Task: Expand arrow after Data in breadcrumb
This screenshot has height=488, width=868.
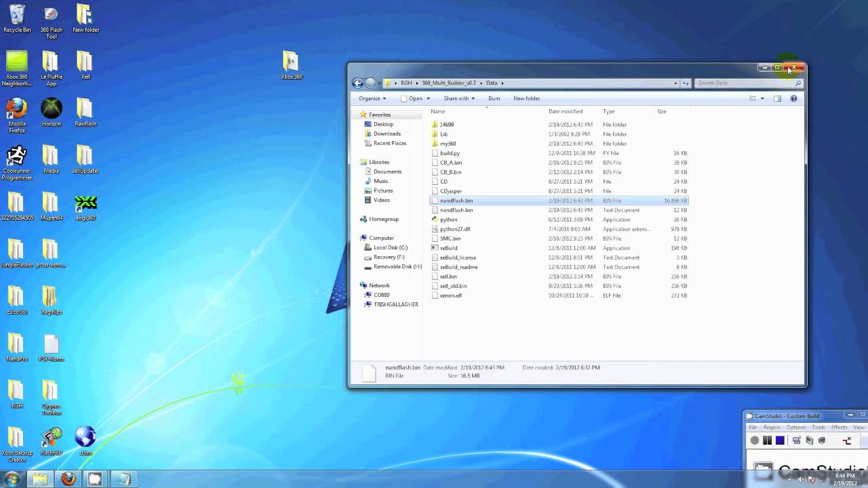Action: [x=502, y=83]
